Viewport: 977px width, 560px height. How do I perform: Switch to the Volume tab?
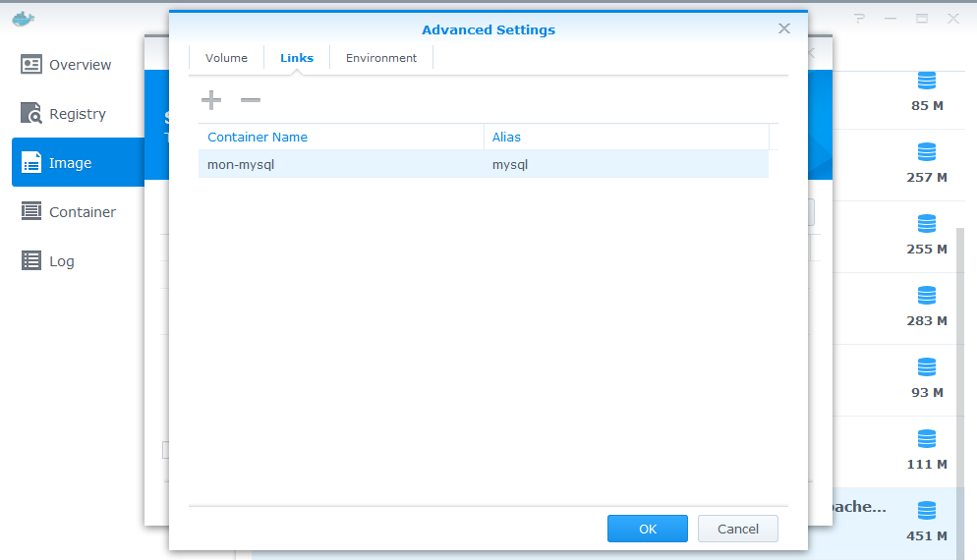pyautogui.click(x=226, y=58)
